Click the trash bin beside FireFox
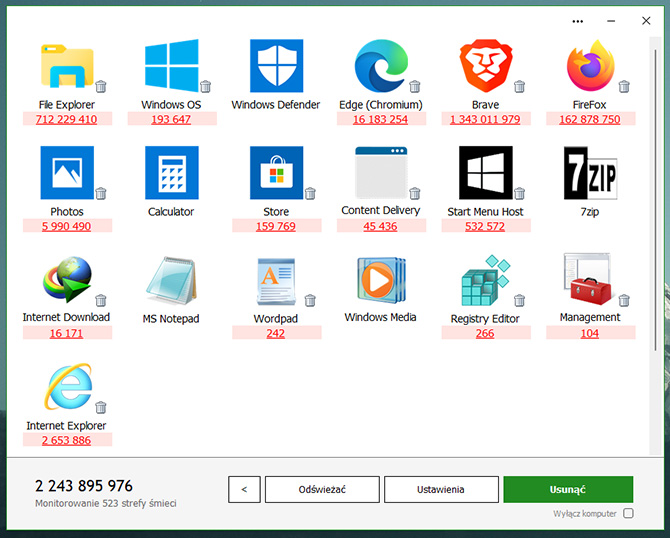Screen dimensions: 670x538 (x=624, y=86)
